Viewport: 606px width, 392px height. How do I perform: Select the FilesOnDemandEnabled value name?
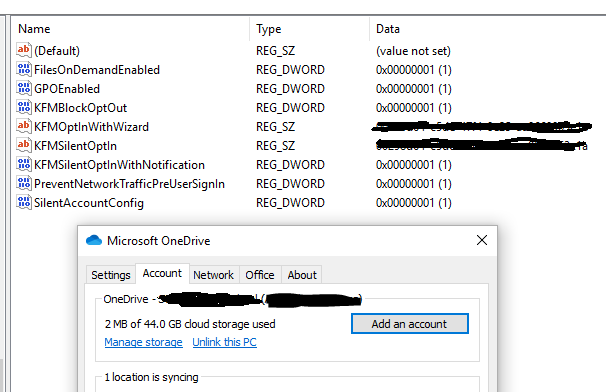(x=97, y=70)
